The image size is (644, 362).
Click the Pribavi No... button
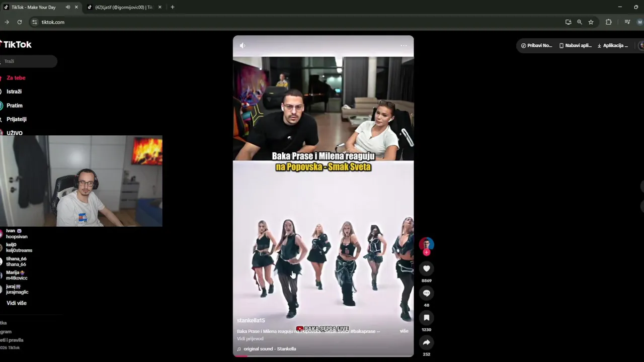tap(536, 45)
